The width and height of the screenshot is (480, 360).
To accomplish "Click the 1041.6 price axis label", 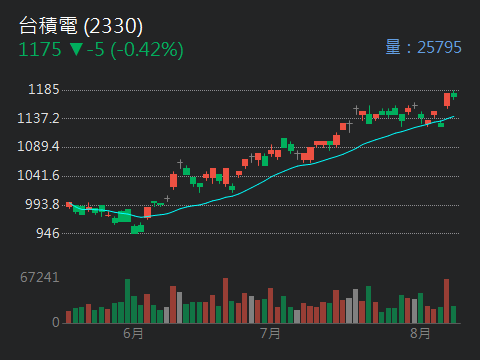I will pos(38,175).
